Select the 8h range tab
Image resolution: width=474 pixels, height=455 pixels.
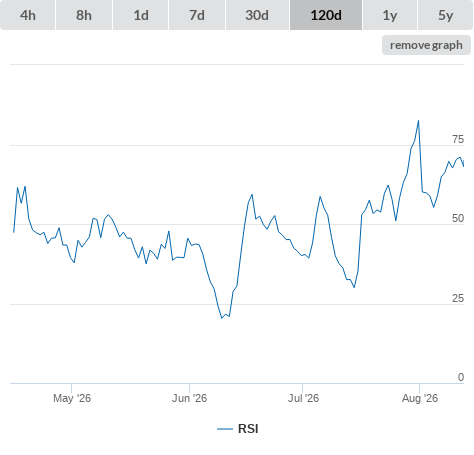[84, 15]
